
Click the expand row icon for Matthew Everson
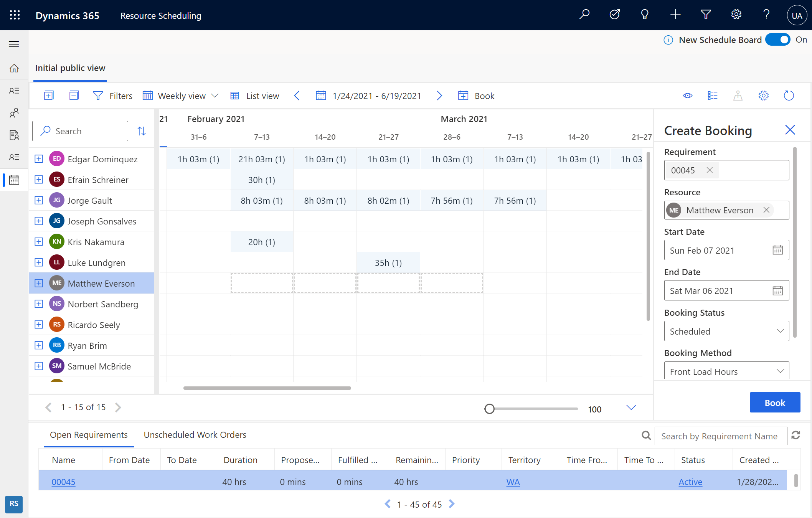point(38,283)
